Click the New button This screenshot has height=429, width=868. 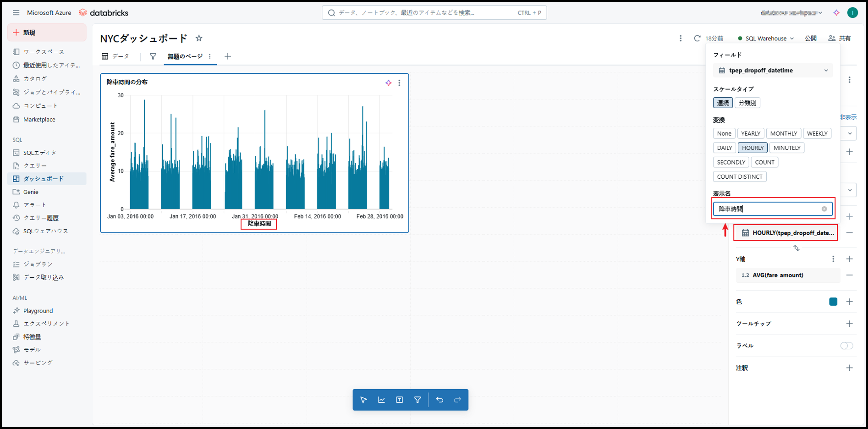tap(47, 33)
